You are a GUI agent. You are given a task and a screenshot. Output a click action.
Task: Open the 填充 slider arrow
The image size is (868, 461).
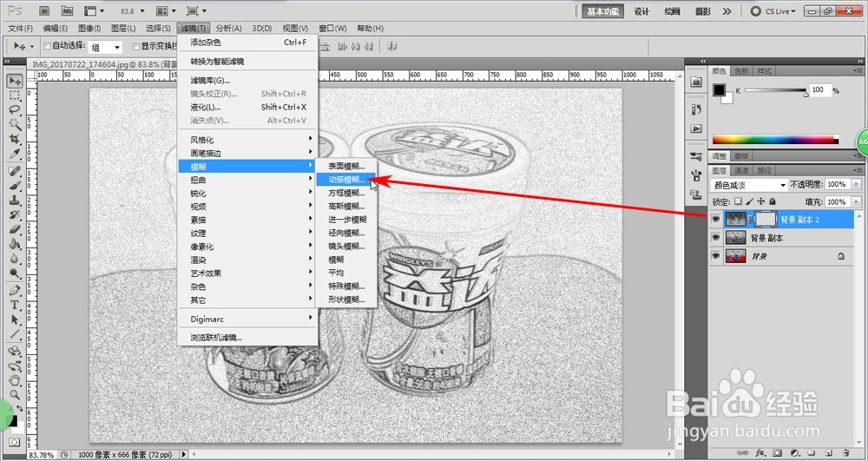point(857,202)
